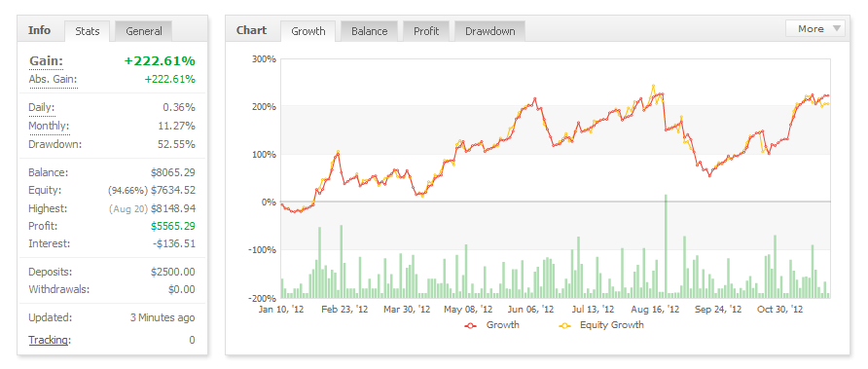This screenshot has height=369, width=868.
Task: Open the General tab
Action: click(x=144, y=31)
